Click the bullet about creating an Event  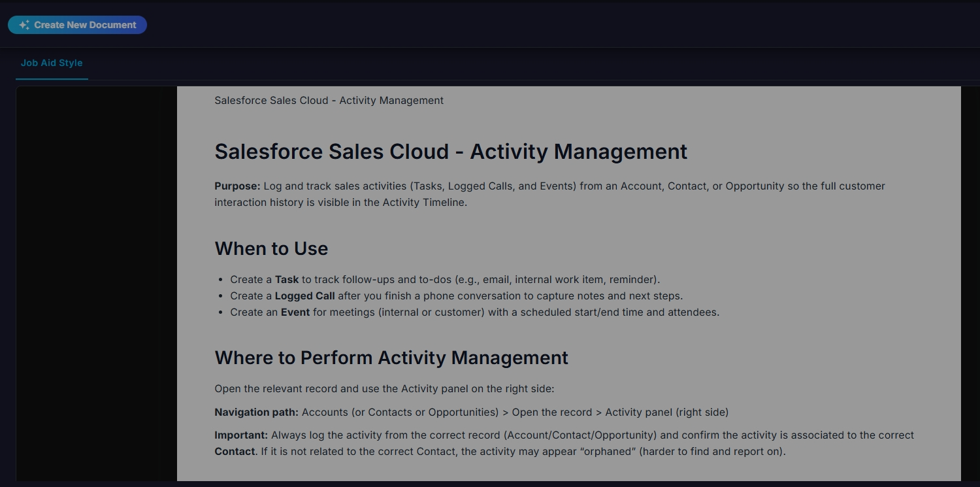point(474,312)
